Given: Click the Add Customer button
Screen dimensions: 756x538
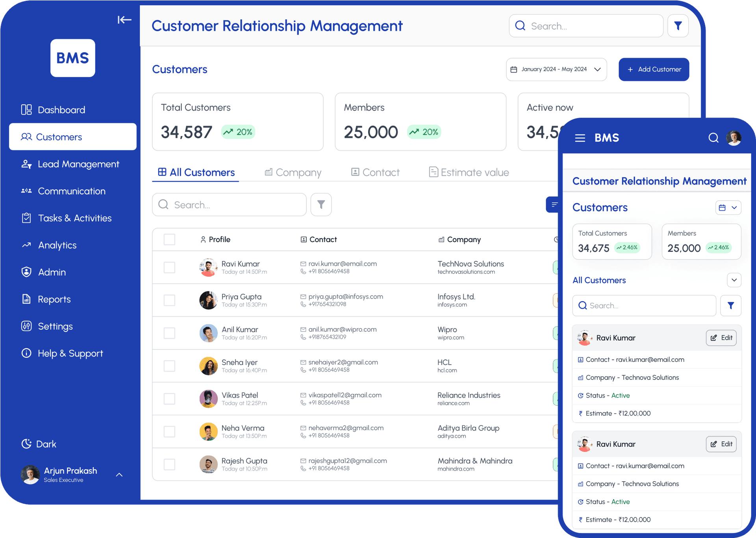Looking at the screenshot, I should [654, 69].
